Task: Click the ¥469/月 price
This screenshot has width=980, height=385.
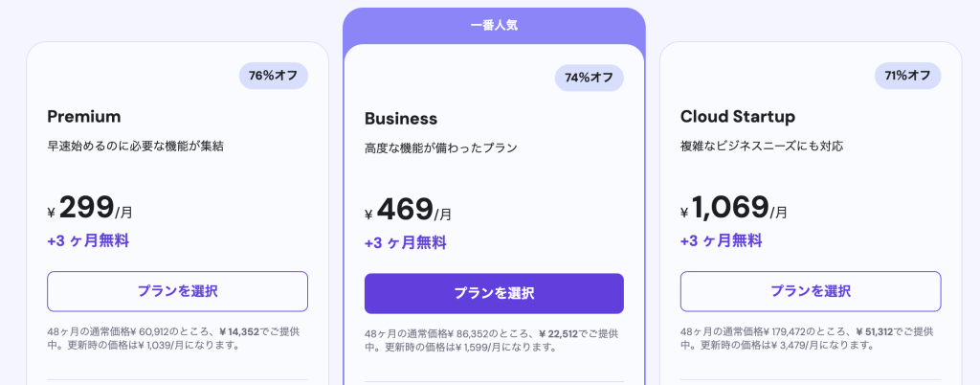Action: tap(409, 210)
